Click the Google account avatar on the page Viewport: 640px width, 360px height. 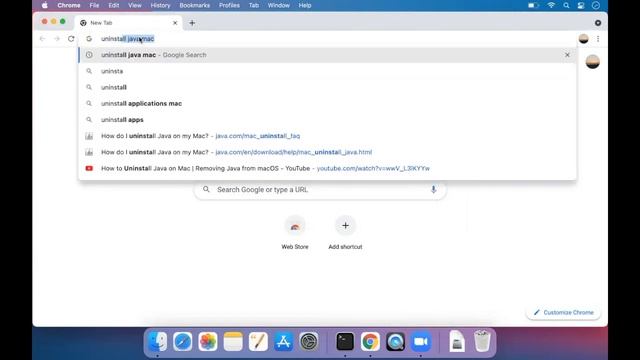pos(593,62)
